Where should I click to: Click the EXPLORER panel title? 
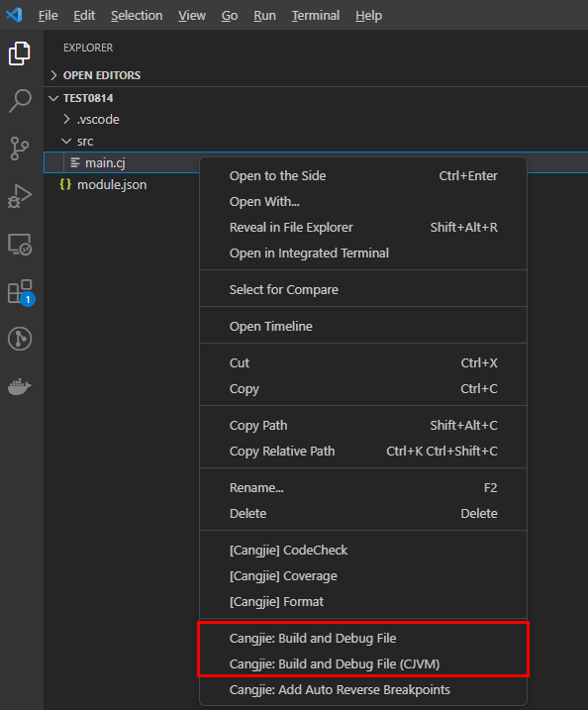(x=88, y=48)
